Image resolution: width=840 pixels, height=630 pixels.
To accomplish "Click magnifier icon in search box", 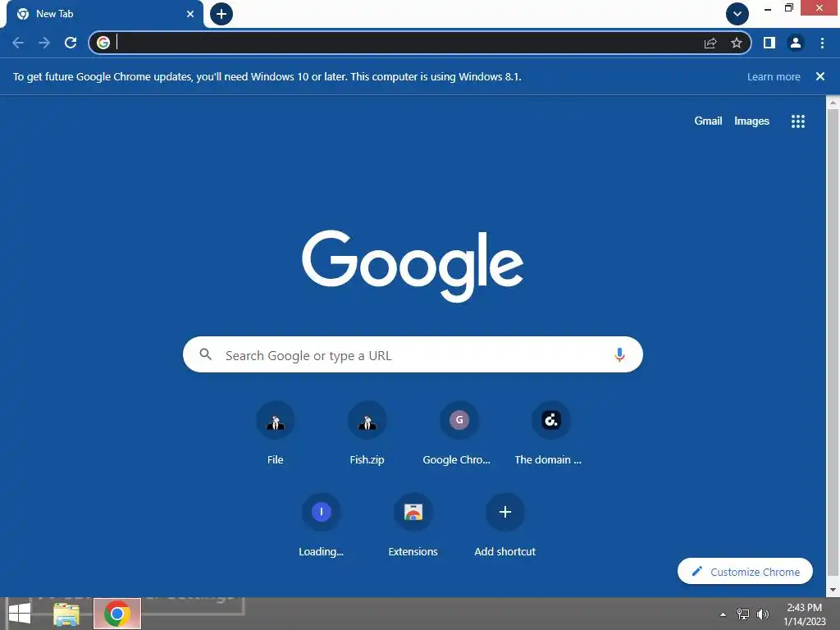I will pyautogui.click(x=206, y=354).
